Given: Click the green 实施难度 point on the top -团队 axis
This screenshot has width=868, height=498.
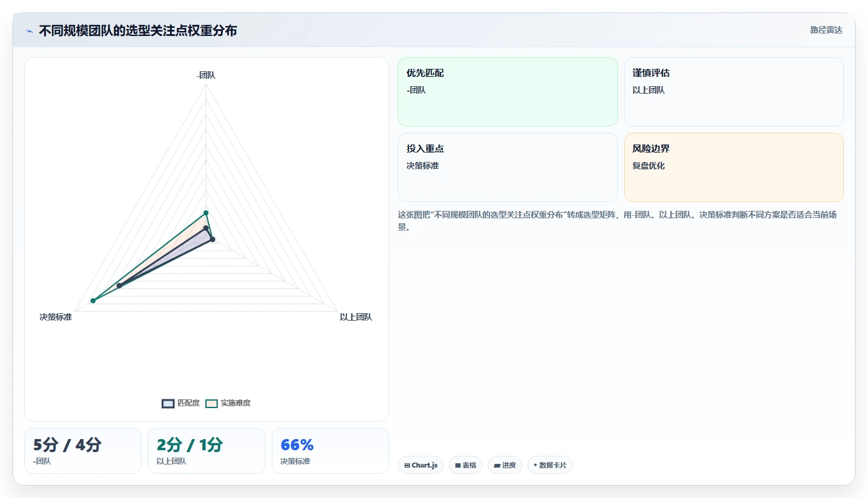Looking at the screenshot, I should tap(206, 213).
